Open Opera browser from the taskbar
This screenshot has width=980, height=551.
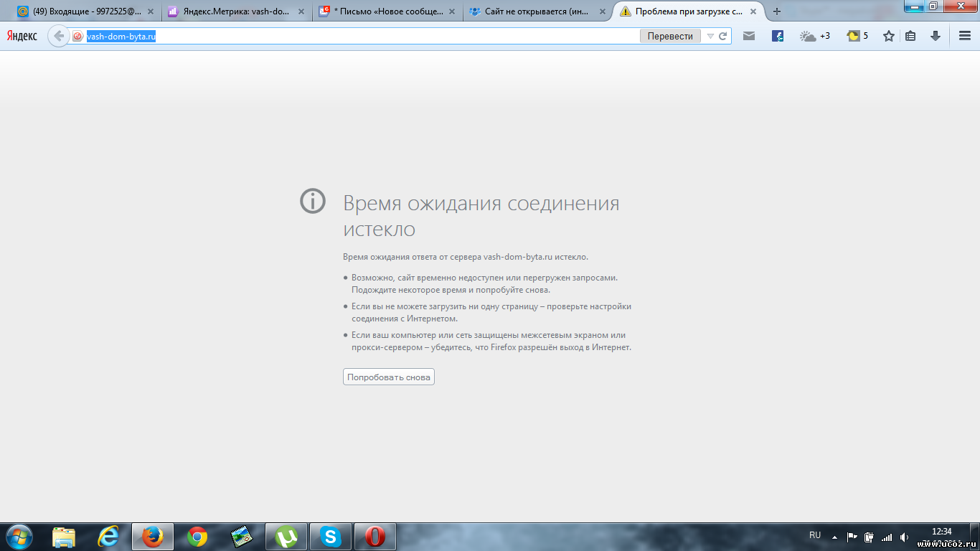point(375,537)
